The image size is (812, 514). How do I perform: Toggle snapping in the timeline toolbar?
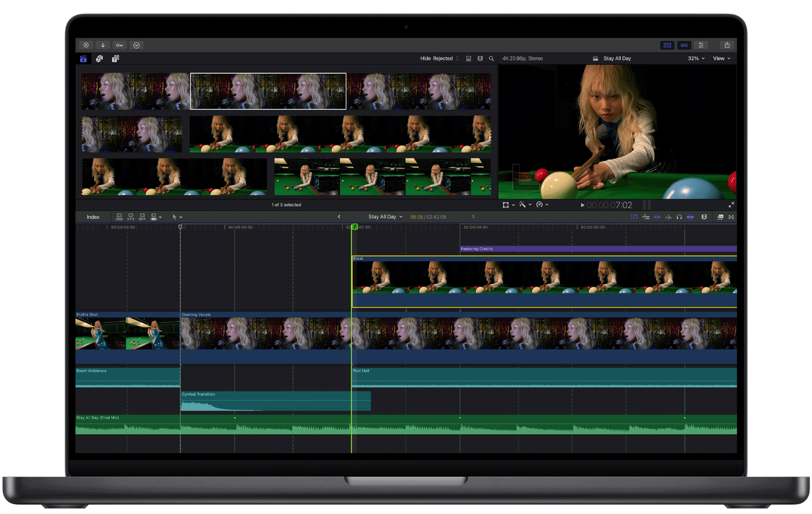691,217
